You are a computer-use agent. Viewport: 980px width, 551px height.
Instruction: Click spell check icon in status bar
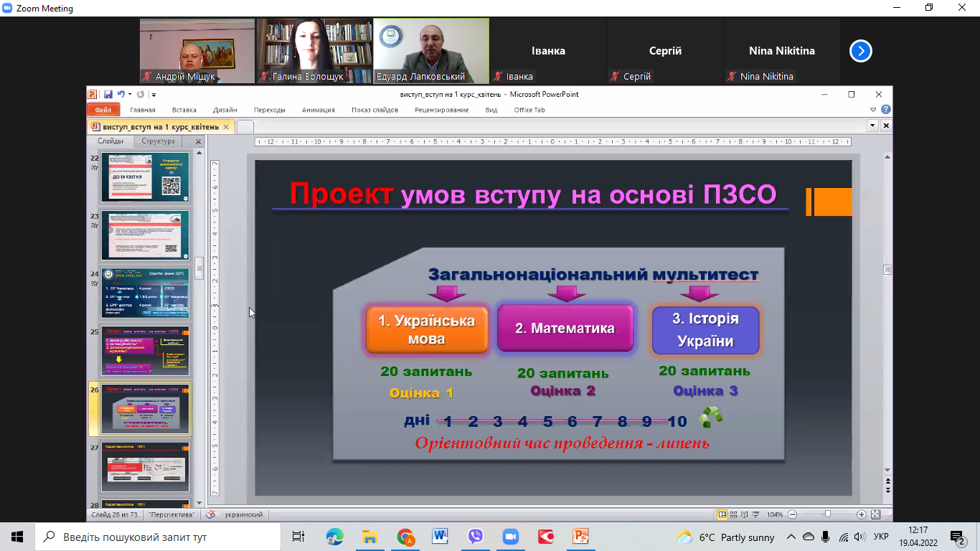click(211, 514)
